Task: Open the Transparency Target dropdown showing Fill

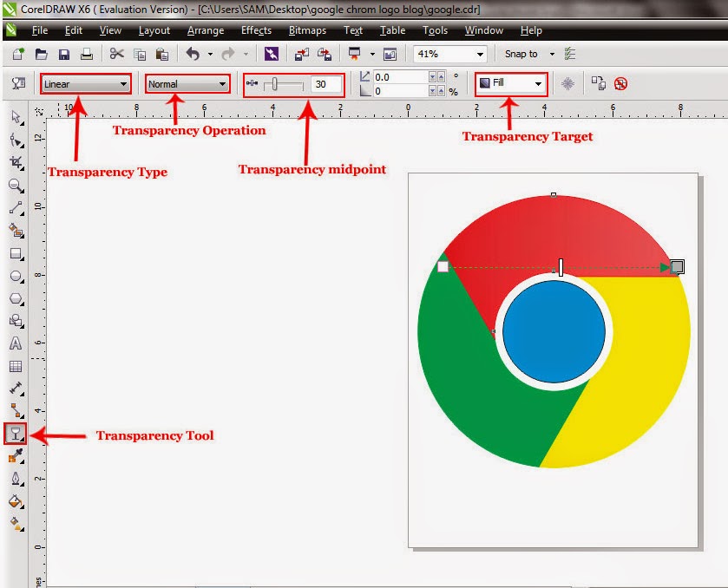Action: [x=511, y=83]
